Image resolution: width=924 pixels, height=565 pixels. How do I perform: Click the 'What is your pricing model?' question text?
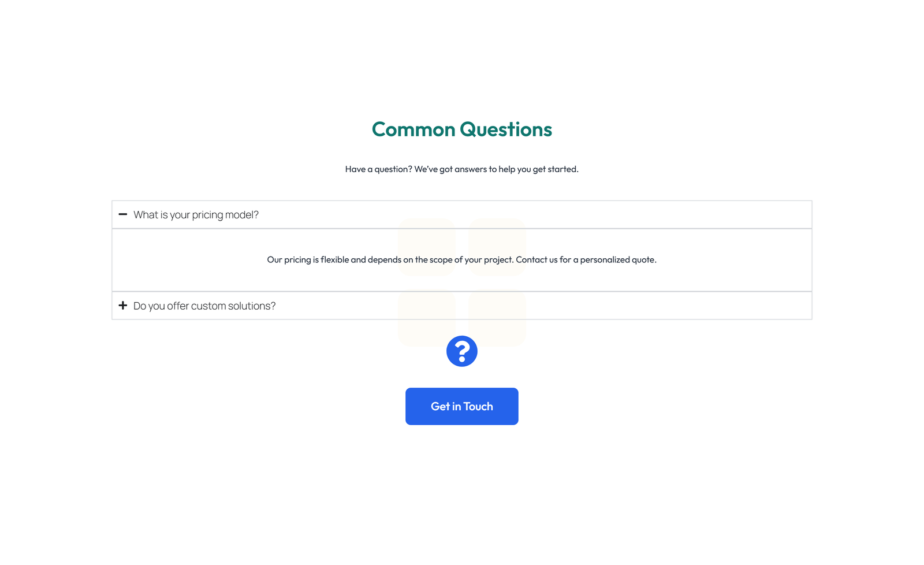point(196,214)
